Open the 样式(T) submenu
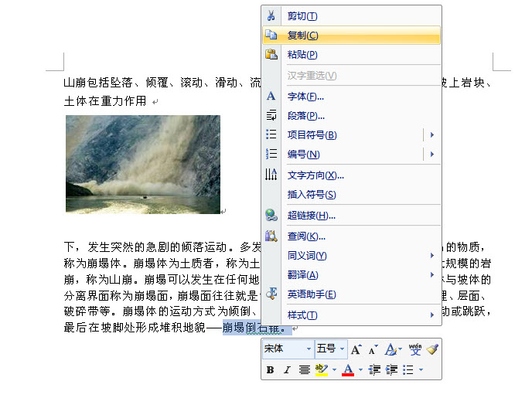 [x=352, y=315]
